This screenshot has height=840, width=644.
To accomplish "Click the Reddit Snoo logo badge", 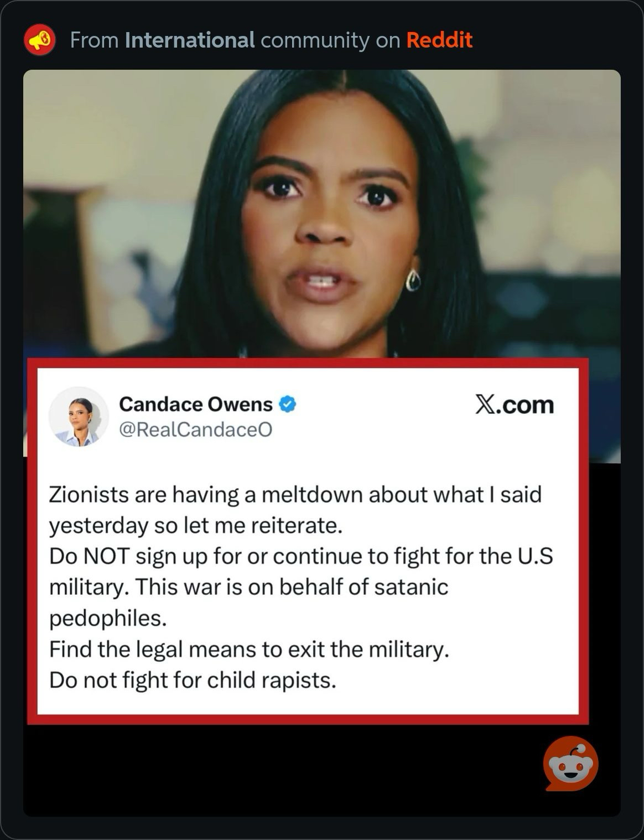I will click(x=570, y=764).
